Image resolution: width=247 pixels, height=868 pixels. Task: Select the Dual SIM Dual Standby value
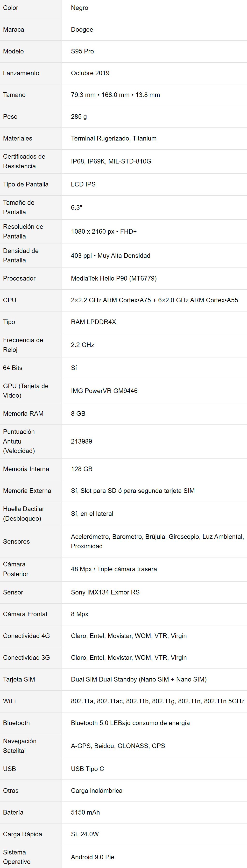[x=139, y=679]
